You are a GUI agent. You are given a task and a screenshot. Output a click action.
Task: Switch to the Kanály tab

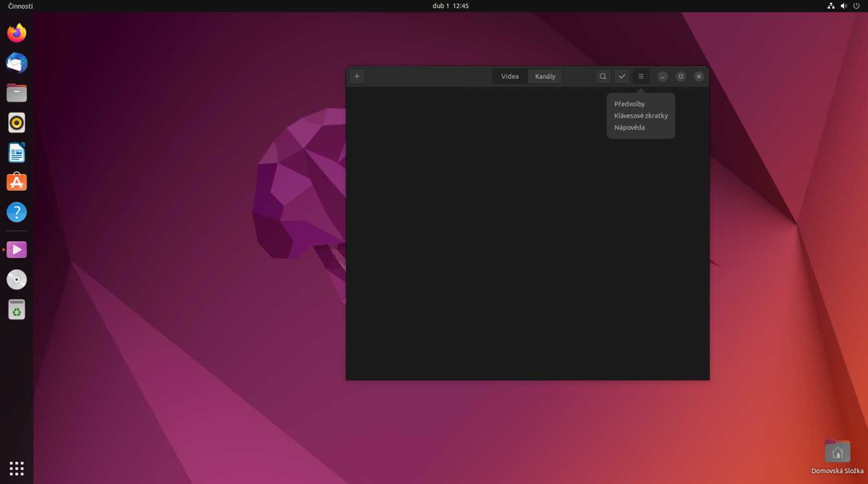coord(545,77)
